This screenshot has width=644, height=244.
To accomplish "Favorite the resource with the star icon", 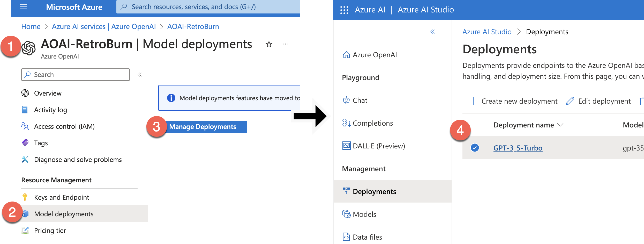I will click(269, 44).
